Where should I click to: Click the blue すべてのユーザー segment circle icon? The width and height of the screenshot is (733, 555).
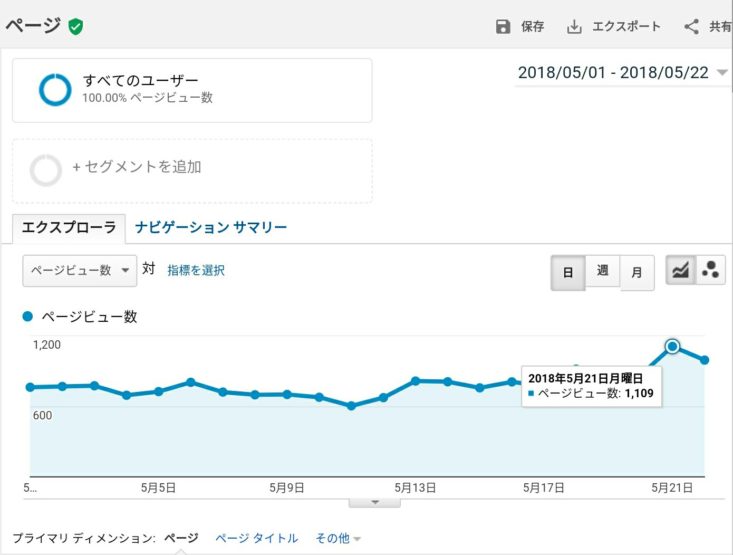click(54, 90)
